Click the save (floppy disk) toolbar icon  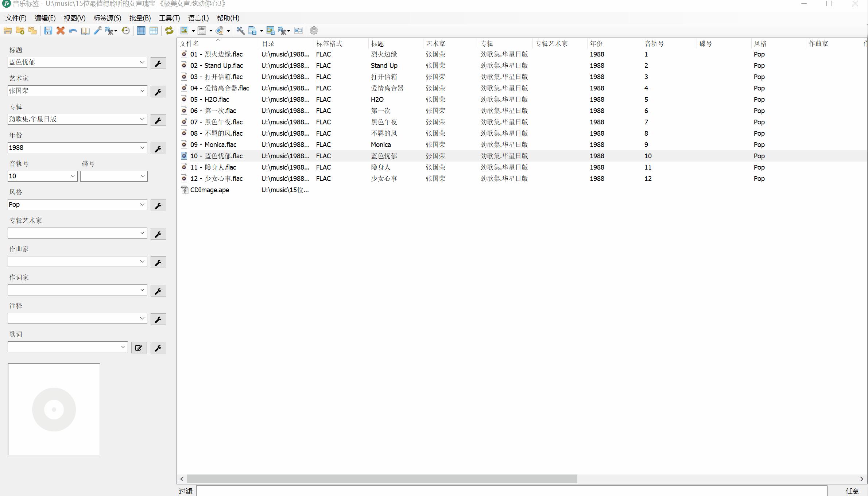point(48,31)
